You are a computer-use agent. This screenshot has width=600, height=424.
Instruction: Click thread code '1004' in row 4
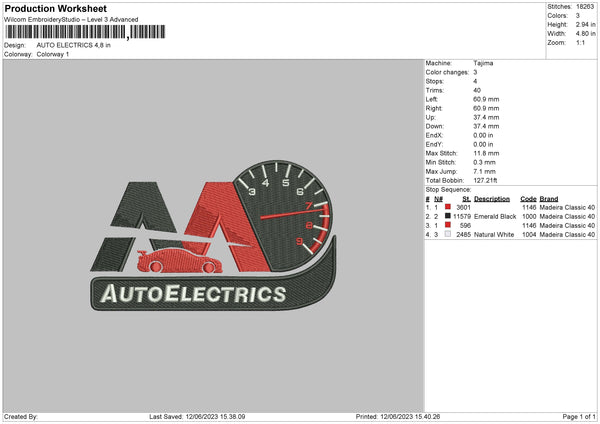529,235
